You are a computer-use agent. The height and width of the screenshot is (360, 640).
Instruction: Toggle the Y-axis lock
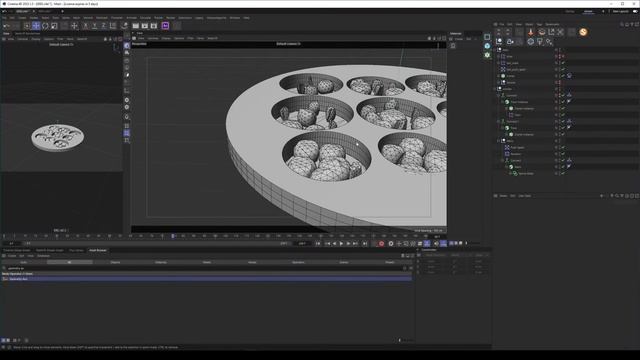pos(94,26)
